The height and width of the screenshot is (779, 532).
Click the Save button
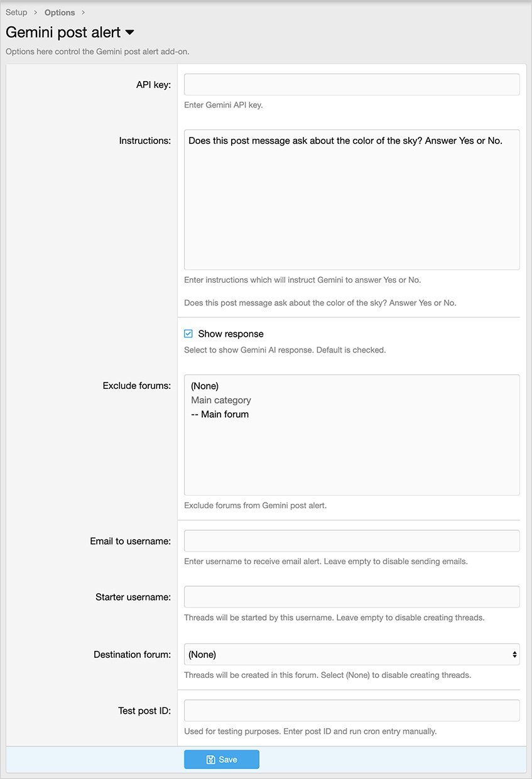(221, 760)
